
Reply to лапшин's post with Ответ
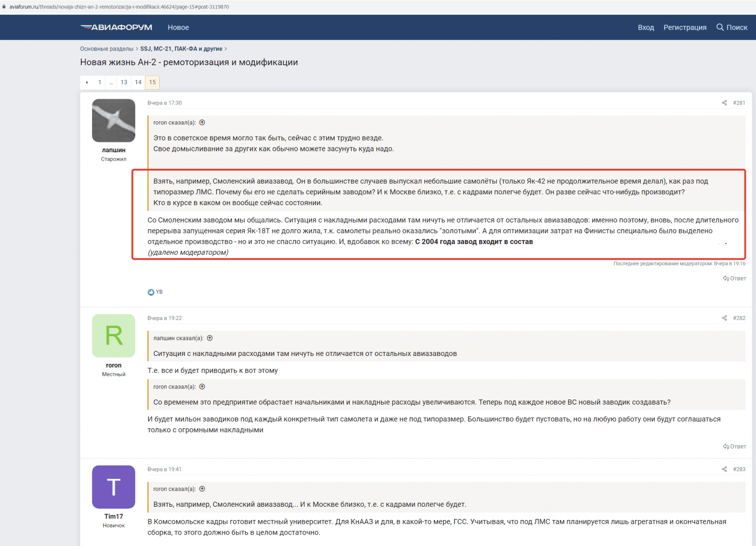(734, 278)
